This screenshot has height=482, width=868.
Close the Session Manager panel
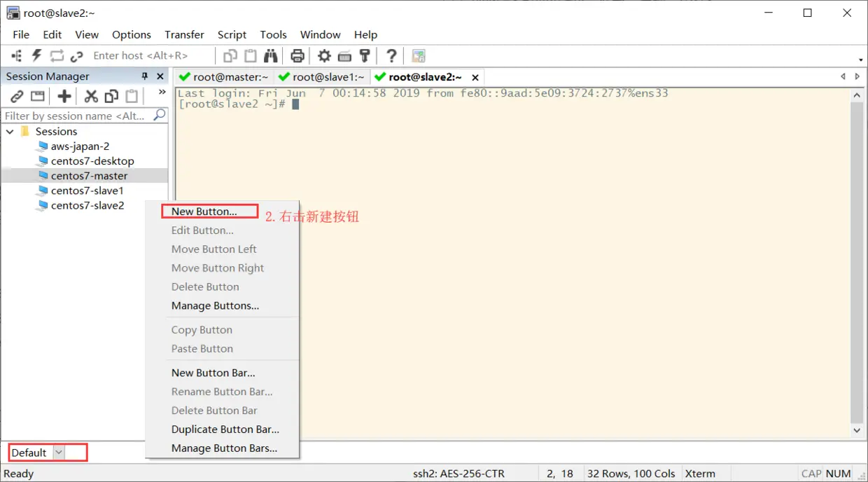coord(160,76)
